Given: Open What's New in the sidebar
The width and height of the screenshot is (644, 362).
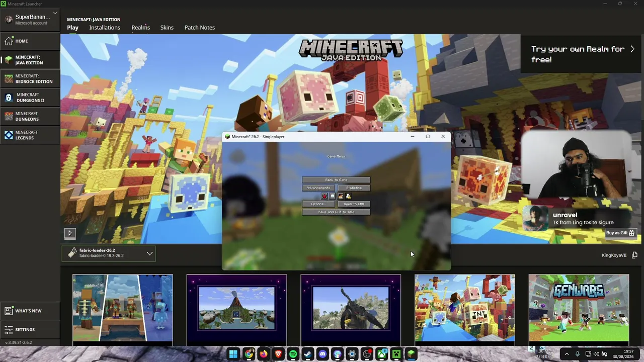Looking at the screenshot, I should tap(30, 311).
